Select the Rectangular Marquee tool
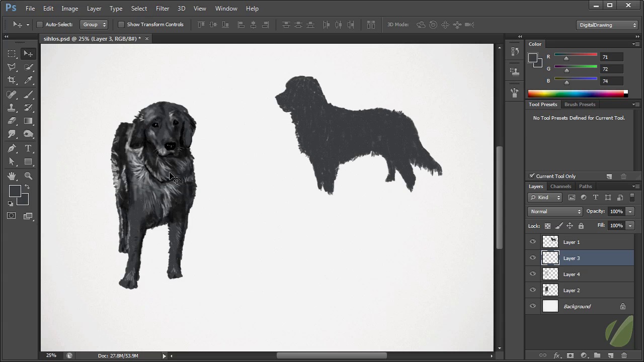The image size is (644, 362). click(12, 54)
